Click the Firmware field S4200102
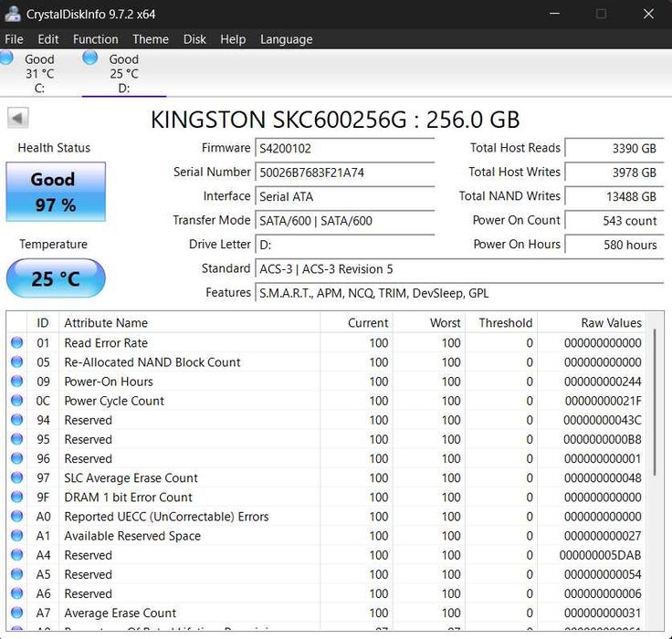Viewport: 672px width, 639px height. point(344,148)
